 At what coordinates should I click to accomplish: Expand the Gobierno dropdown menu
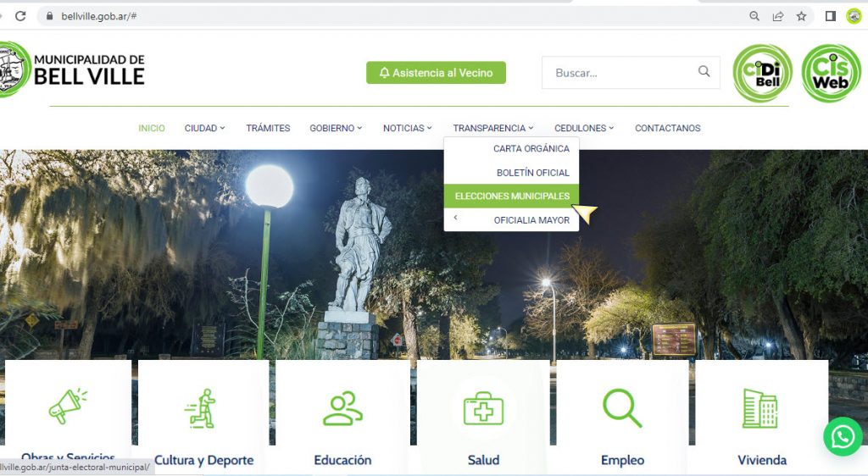click(336, 128)
